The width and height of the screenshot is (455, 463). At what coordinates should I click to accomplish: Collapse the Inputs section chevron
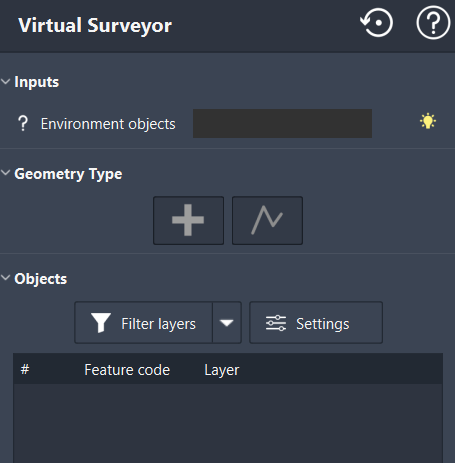pyautogui.click(x=5, y=81)
